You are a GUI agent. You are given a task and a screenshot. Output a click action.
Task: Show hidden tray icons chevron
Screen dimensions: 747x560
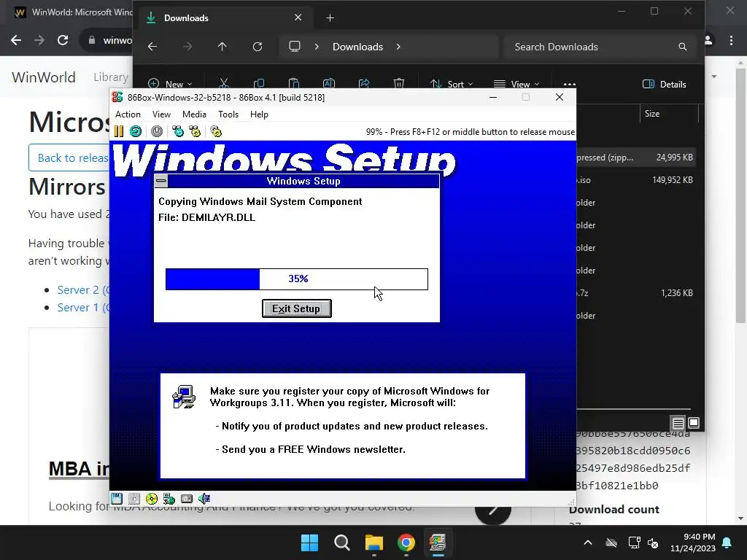pyautogui.click(x=588, y=542)
